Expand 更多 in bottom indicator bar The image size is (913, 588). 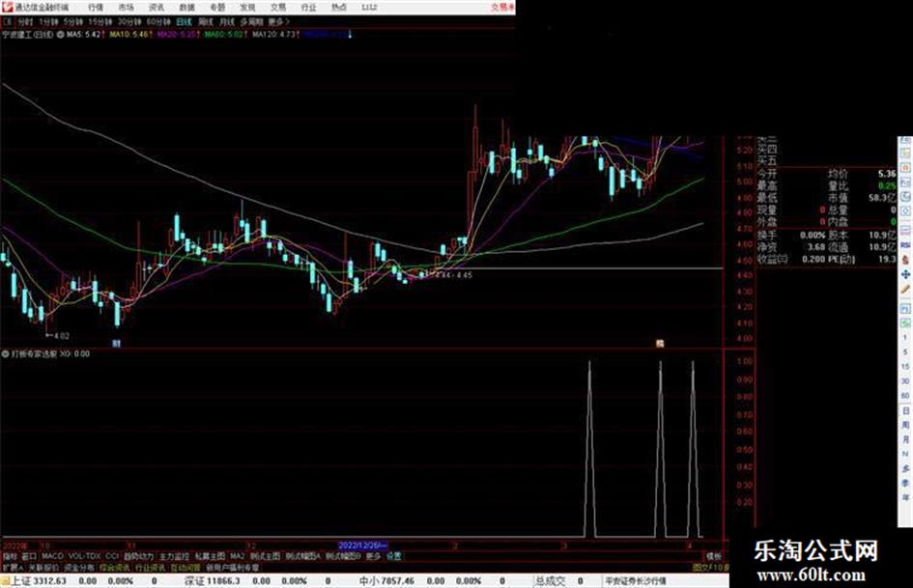coord(373,556)
